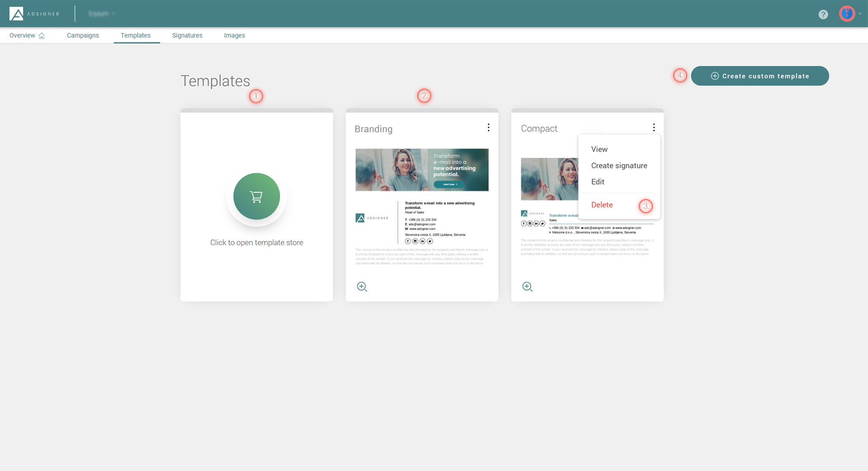
Task: Open the Images tab
Action: pos(234,35)
